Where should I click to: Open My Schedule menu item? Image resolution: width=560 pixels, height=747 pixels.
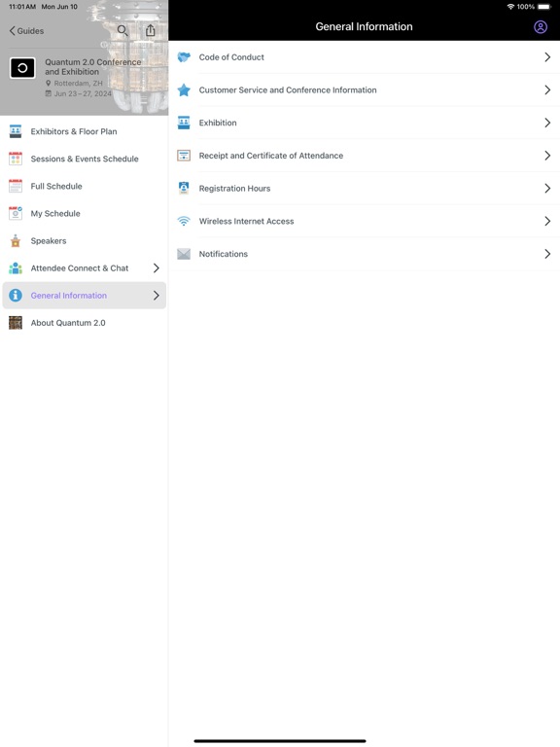coord(85,213)
